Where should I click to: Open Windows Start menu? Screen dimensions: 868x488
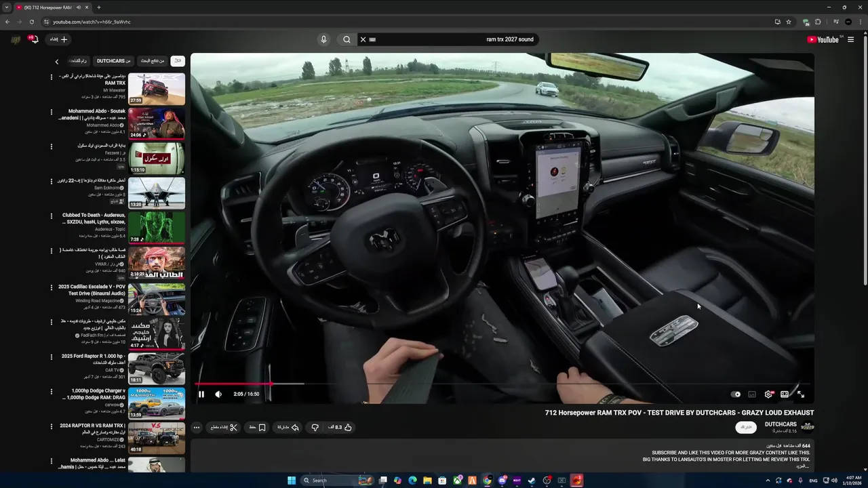click(292, 481)
